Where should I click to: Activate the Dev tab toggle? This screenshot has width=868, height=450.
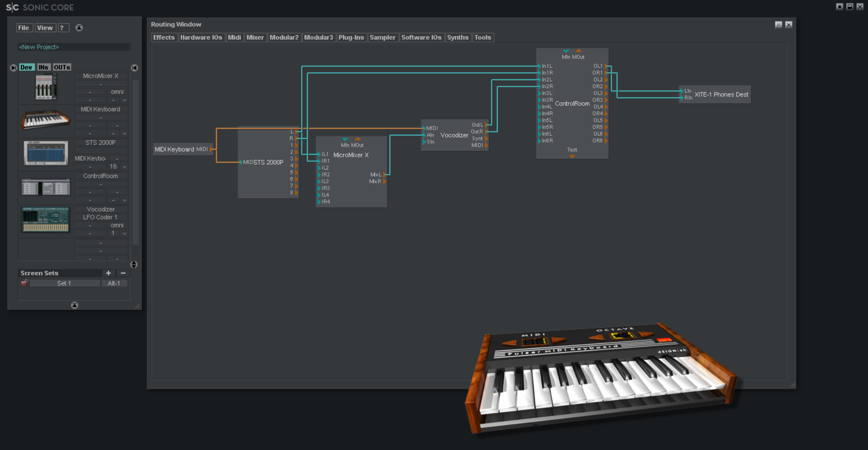(27, 67)
